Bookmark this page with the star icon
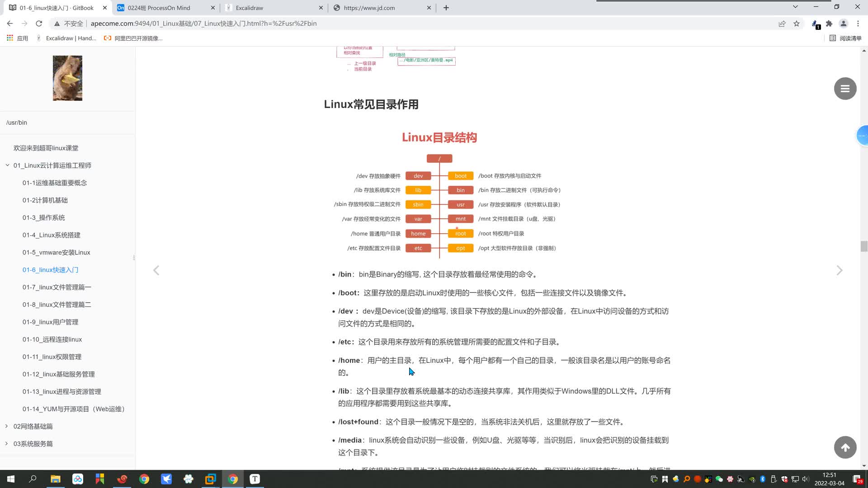868x488 pixels. click(x=797, y=23)
